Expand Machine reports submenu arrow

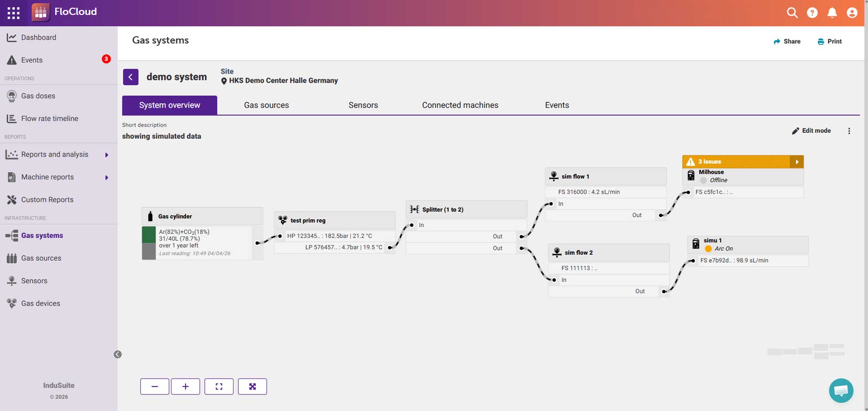107,177
